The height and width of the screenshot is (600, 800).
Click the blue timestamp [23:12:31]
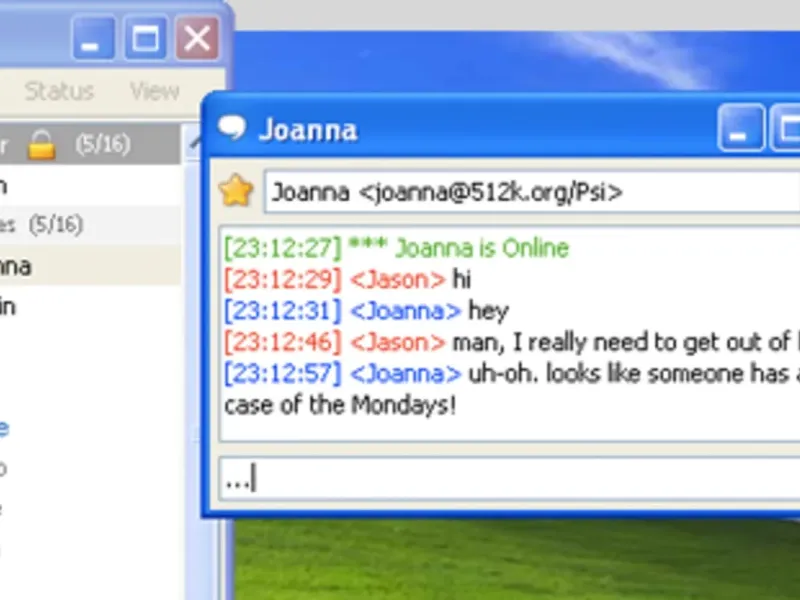283,311
